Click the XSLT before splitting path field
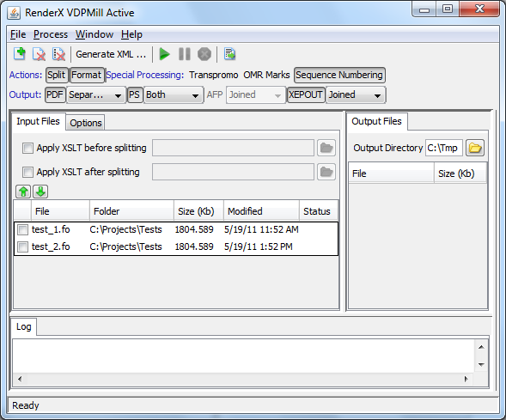This screenshot has height=420, width=506. click(x=233, y=148)
